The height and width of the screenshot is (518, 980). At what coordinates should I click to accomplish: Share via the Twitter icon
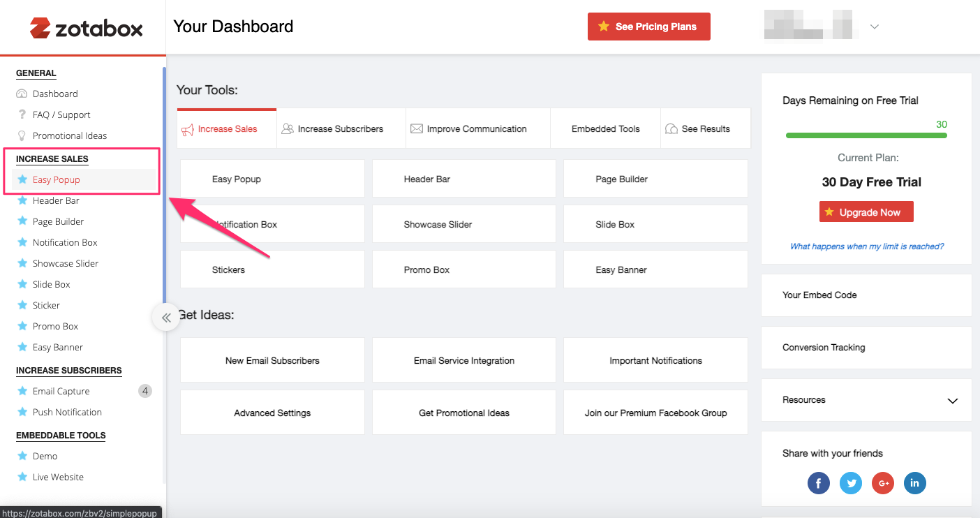(x=851, y=482)
